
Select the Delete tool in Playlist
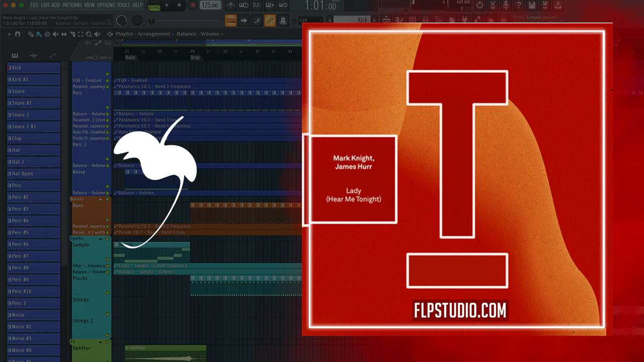point(47,34)
